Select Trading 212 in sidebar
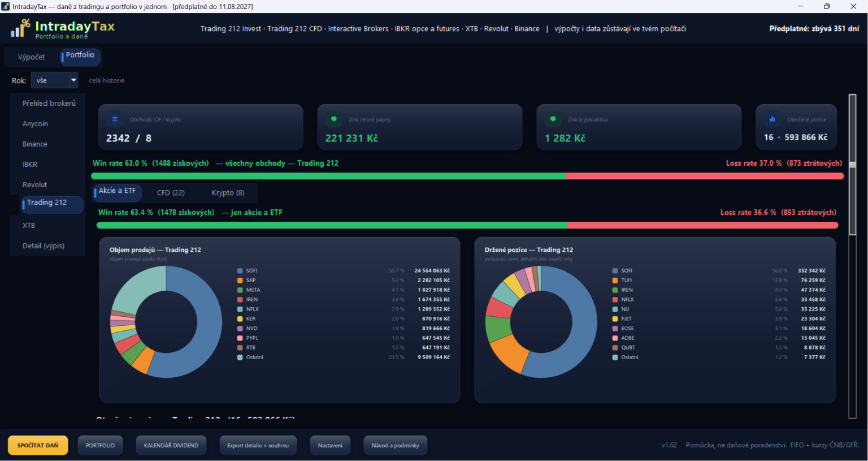Image resolution: width=868 pixels, height=461 pixels. click(x=52, y=204)
